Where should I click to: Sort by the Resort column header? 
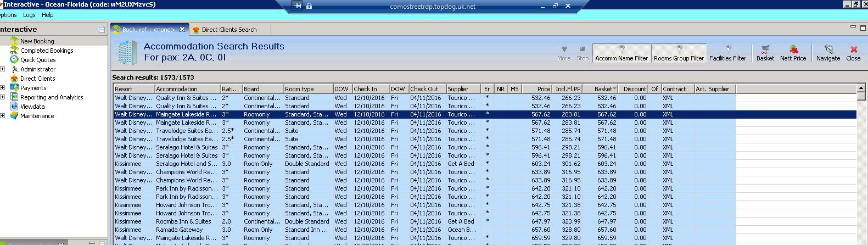(x=134, y=89)
